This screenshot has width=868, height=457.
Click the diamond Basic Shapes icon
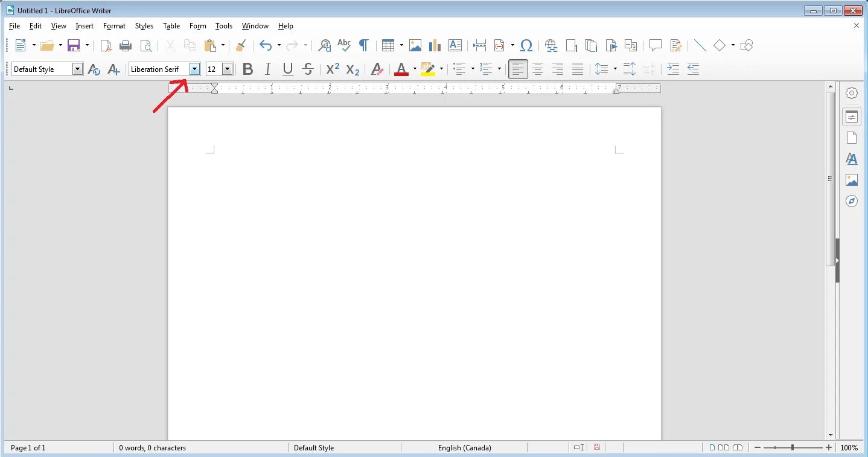pos(720,45)
